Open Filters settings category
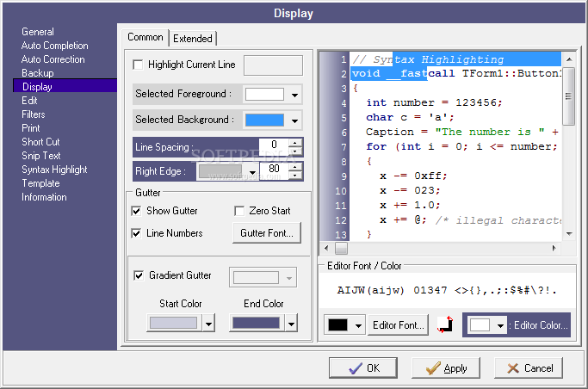 click(x=34, y=114)
